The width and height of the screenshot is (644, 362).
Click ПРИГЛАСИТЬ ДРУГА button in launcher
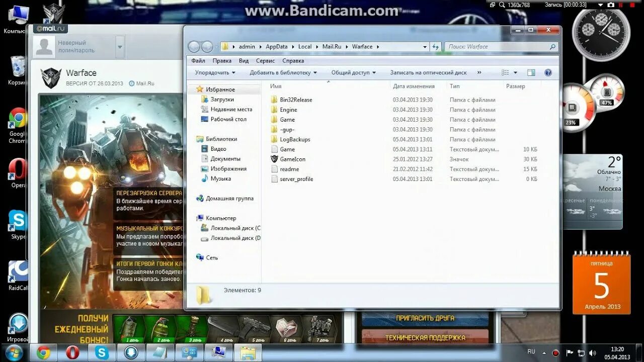point(425,318)
